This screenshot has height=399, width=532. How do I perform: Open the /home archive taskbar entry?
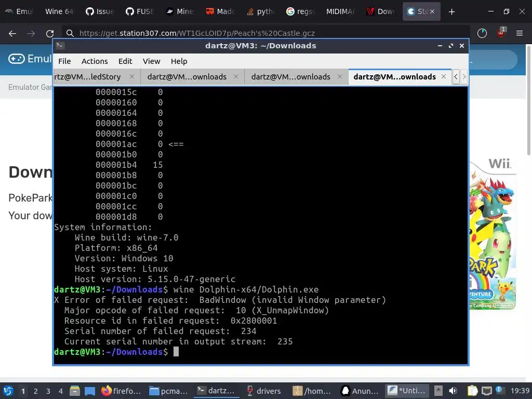pos(312,391)
